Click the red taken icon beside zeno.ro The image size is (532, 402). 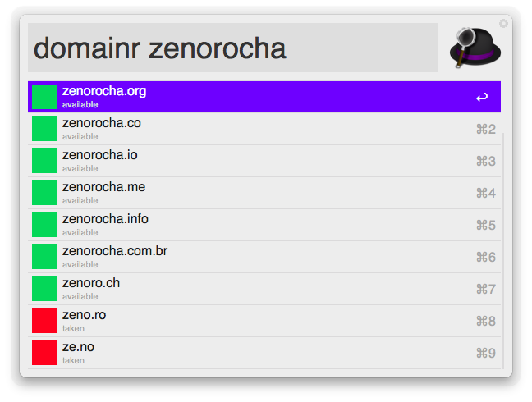pyautogui.click(x=44, y=321)
